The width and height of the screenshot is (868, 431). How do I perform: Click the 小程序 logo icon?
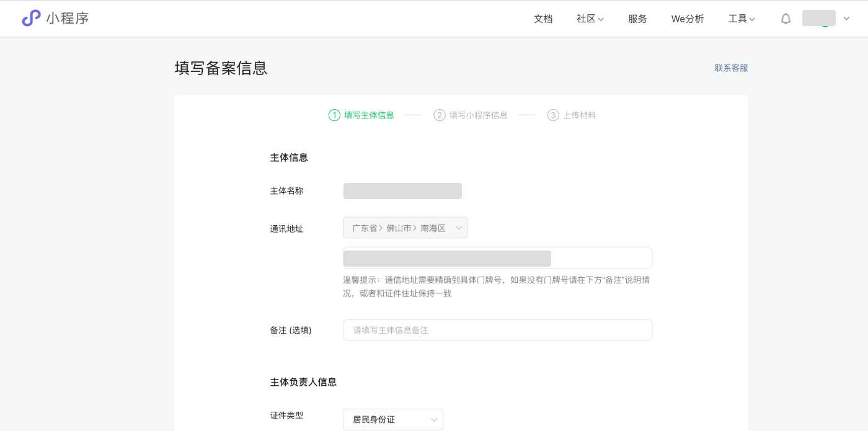pos(31,18)
